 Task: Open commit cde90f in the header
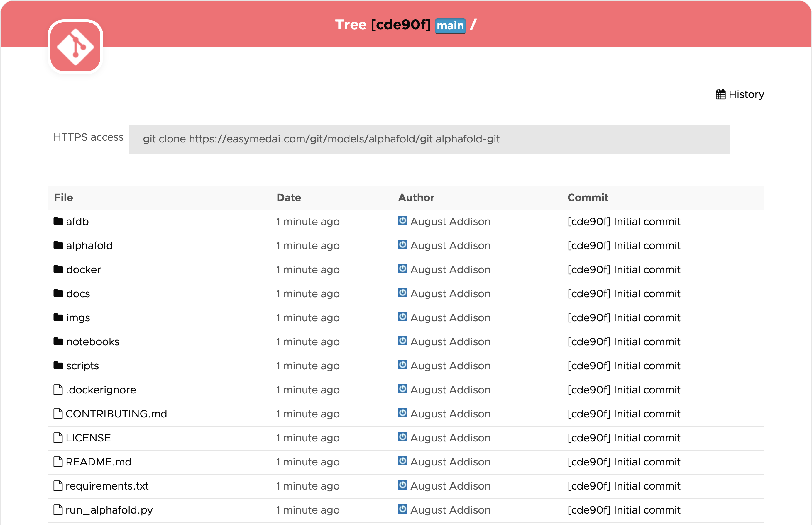point(400,25)
